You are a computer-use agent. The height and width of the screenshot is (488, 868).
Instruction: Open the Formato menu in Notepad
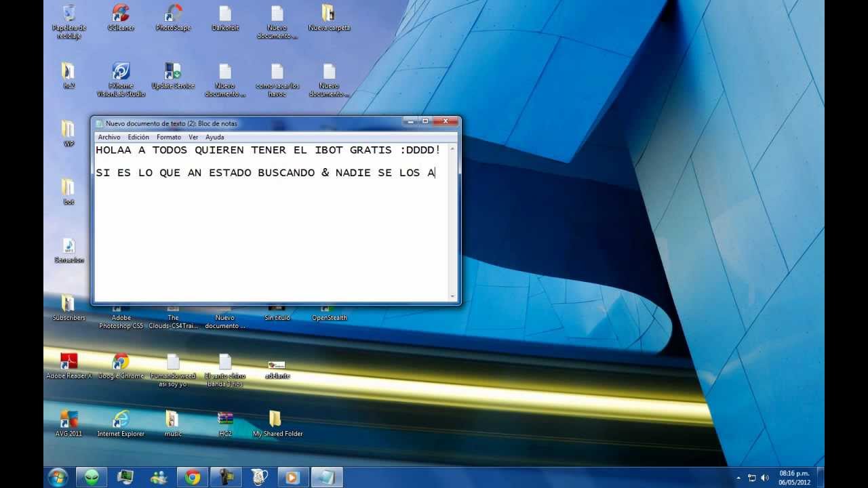tap(169, 137)
